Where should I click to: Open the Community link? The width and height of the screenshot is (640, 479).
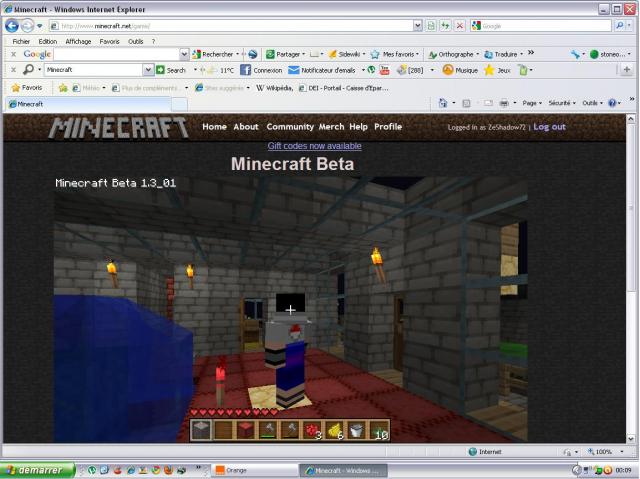point(290,126)
